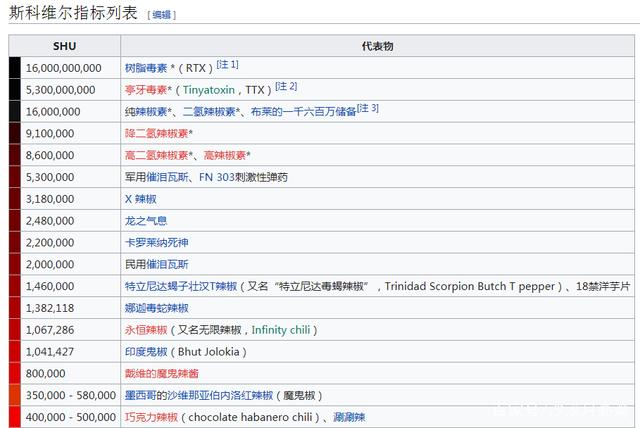The width and height of the screenshot is (640, 428).
Task: Select the 1,067,286 SHU value
Action: coord(50,330)
